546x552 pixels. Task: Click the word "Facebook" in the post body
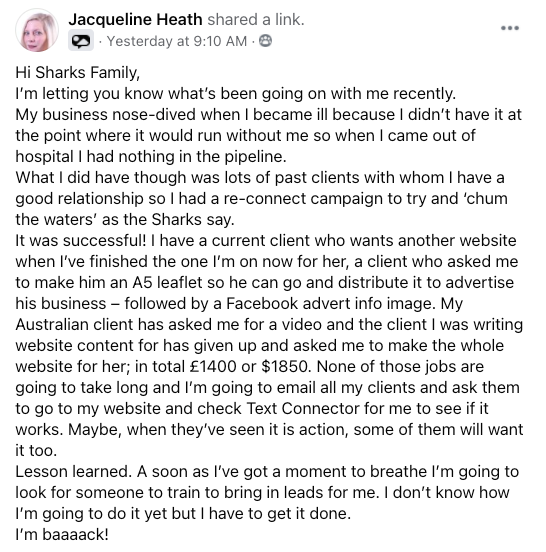262,303
